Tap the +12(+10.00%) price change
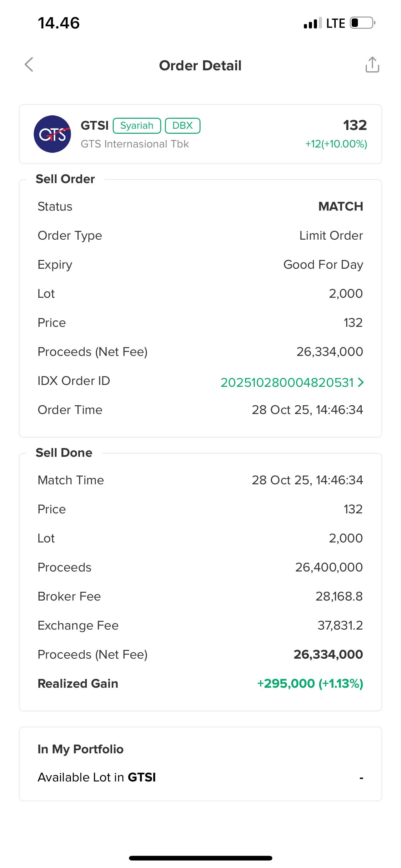The image size is (401, 868). coord(336,144)
